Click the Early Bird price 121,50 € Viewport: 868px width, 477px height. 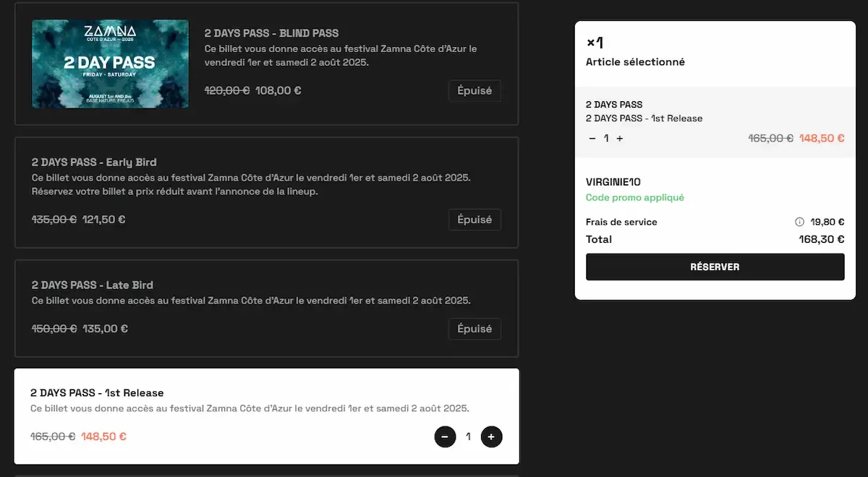coord(103,219)
